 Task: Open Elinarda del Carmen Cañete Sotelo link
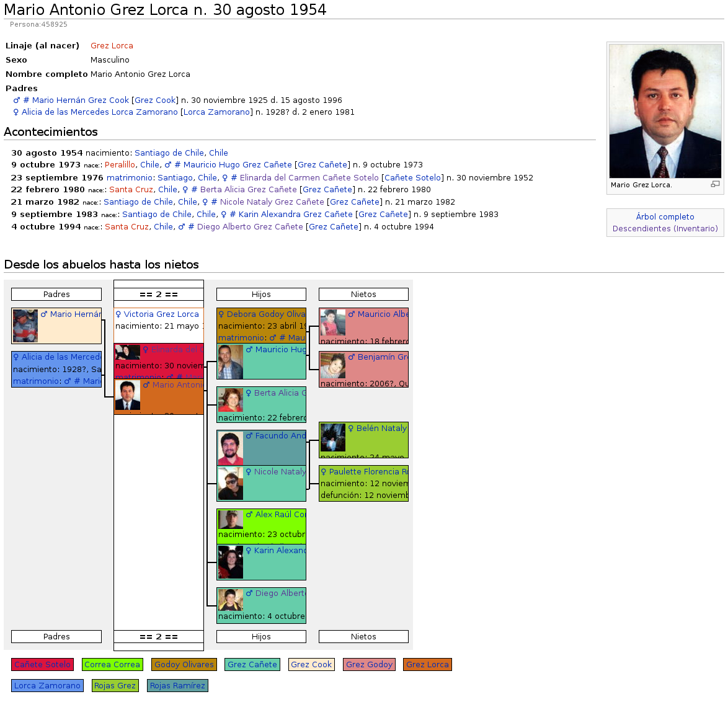309,177
